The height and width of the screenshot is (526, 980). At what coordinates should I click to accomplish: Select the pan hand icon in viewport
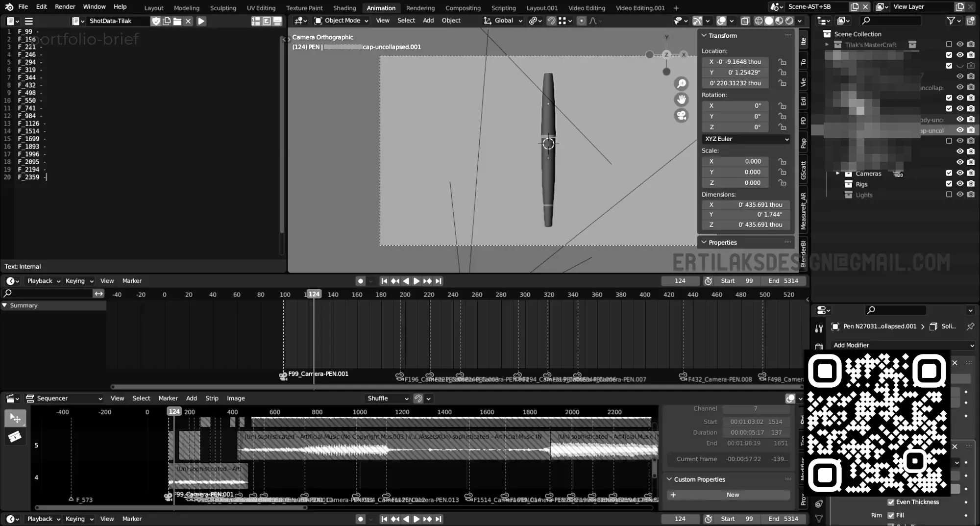point(681,100)
